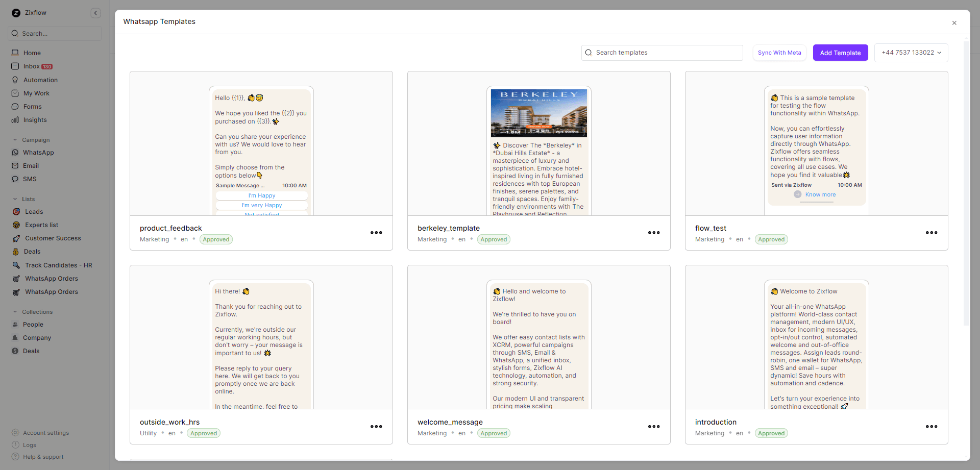980x470 pixels.
Task: Open three-dot menu for outside_work_hrs template
Action: (376, 427)
